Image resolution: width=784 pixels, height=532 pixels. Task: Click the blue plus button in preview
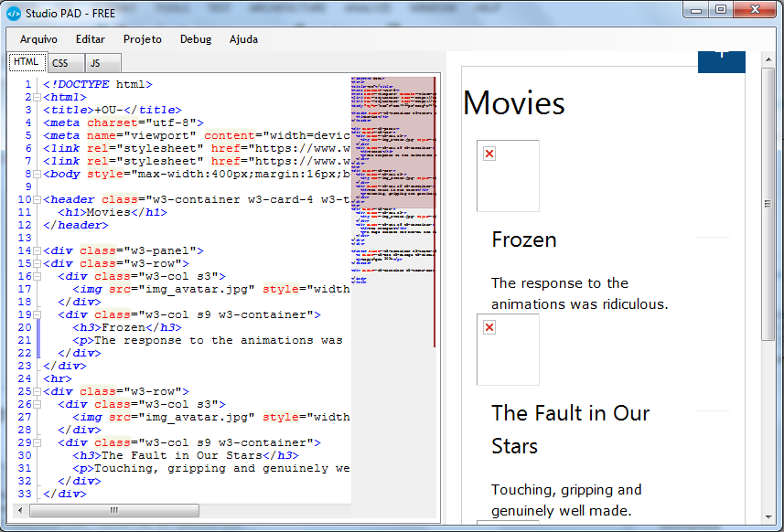[x=722, y=61]
